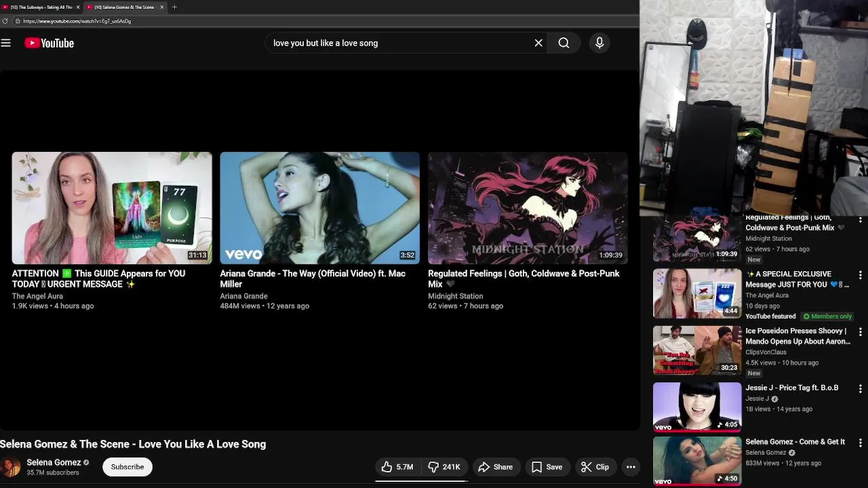Play The Angel Aura ATTENTION guide video thumbnail

112,208
